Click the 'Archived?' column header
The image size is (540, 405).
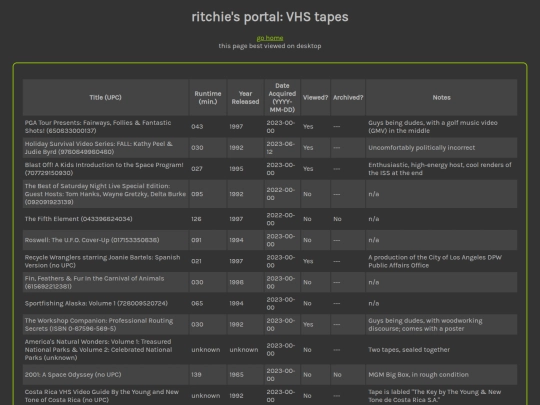click(348, 97)
